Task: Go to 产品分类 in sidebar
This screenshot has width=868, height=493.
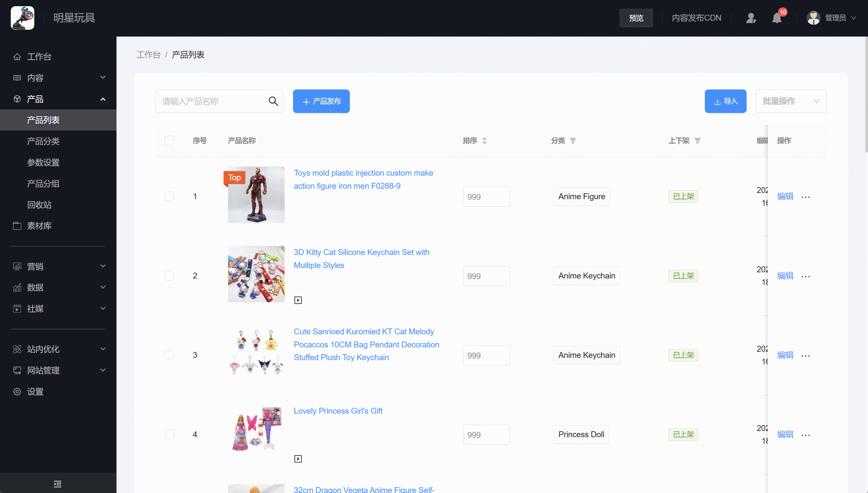Action: [x=43, y=141]
